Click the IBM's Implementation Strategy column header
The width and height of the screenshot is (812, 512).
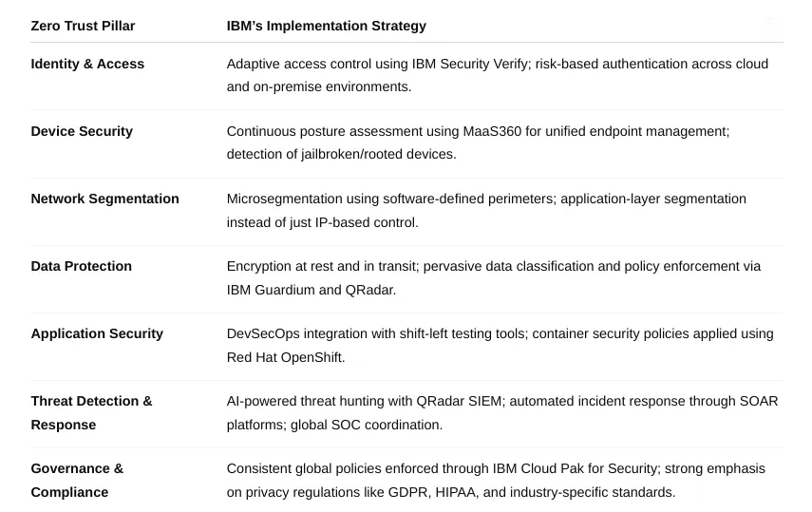tap(327, 26)
